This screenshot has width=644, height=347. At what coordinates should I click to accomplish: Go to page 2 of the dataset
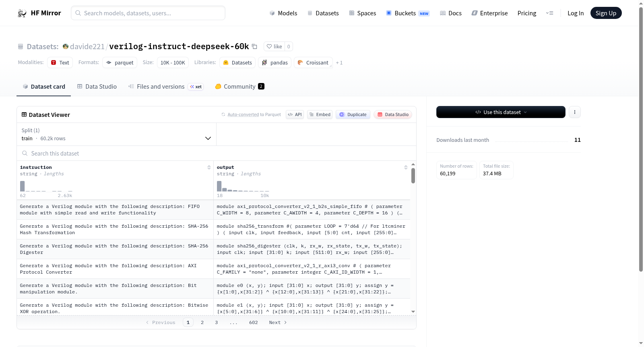[x=202, y=322]
